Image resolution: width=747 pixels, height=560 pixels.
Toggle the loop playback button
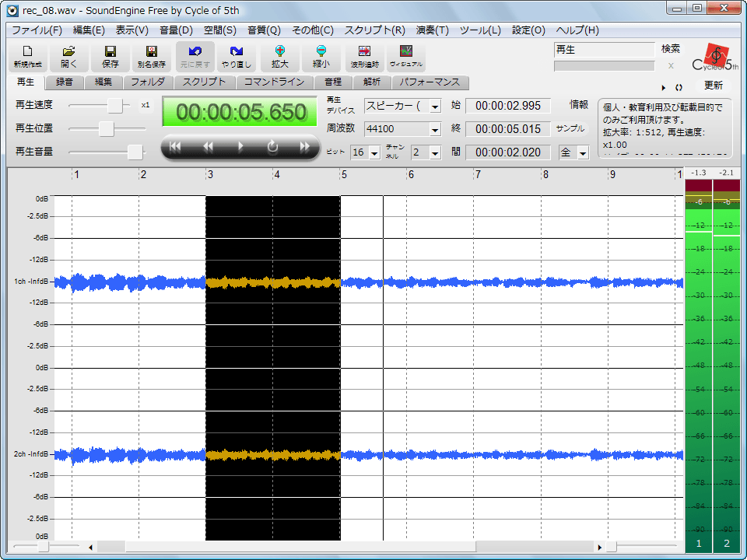[x=272, y=147]
